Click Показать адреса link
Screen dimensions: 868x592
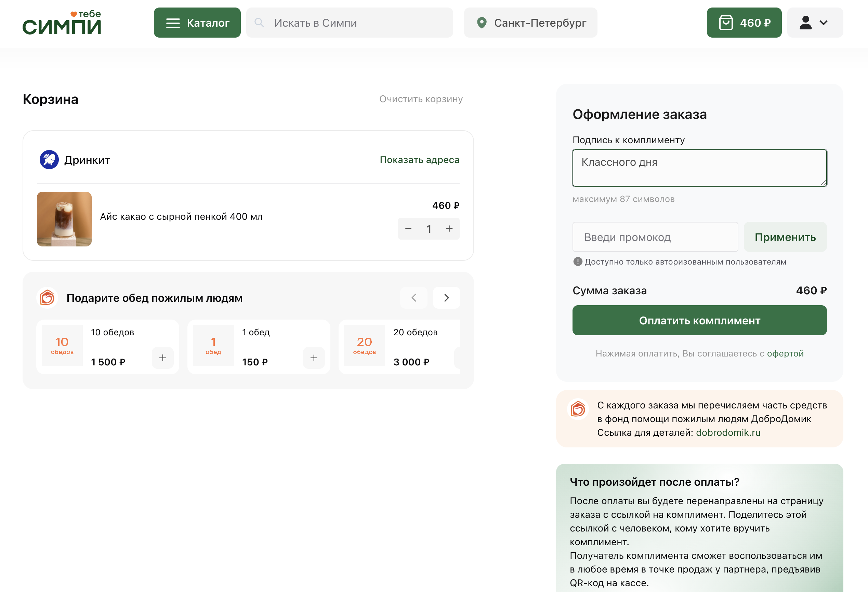click(419, 160)
